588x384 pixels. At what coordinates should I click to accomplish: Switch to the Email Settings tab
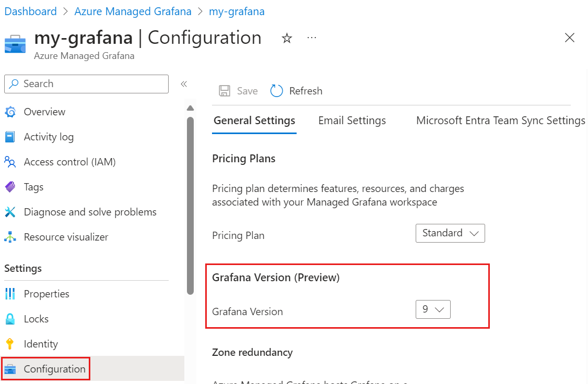(x=352, y=121)
